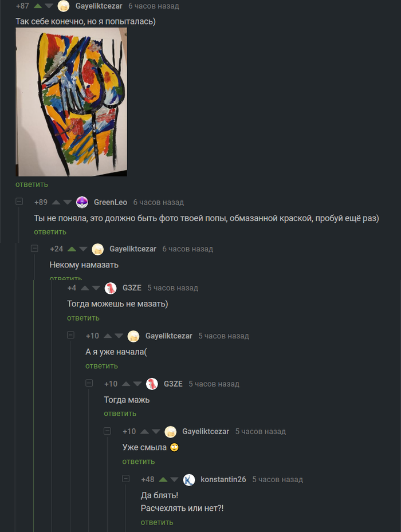Downvote the top comment rated +87
401x532 pixels.
tap(49, 6)
